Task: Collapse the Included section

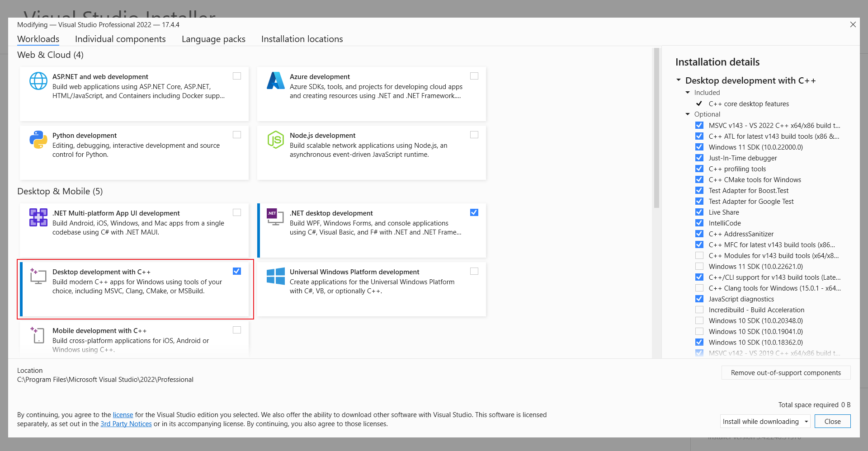Action: point(688,92)
